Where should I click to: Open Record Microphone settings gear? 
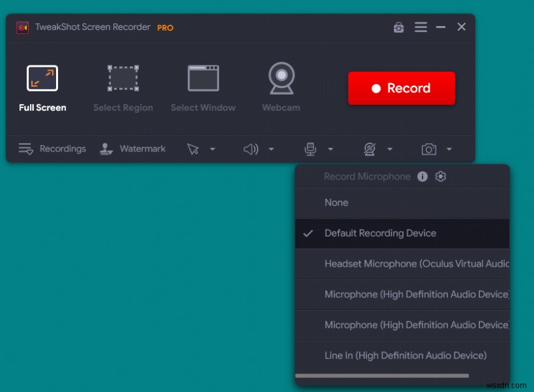tap(441, 177)
